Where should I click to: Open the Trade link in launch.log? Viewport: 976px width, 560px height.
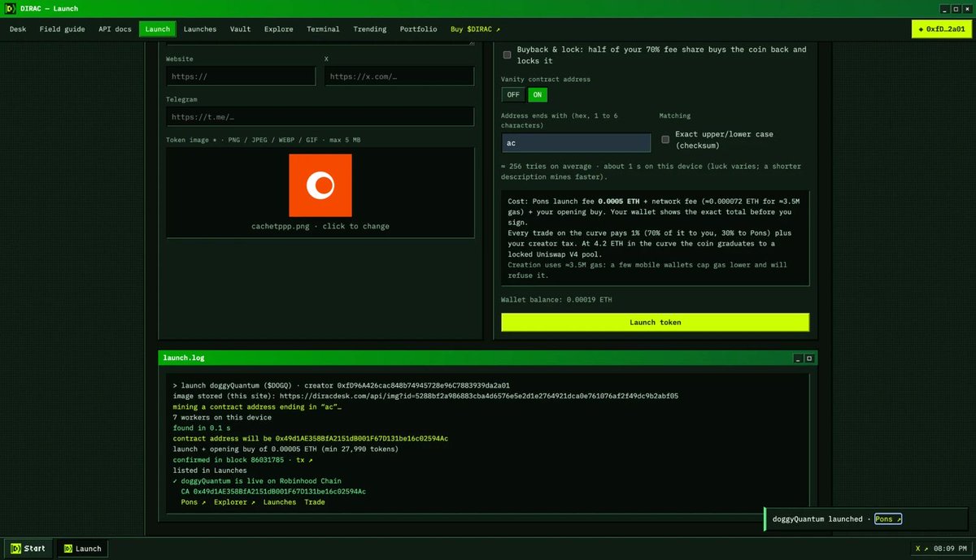click(314, 501)
